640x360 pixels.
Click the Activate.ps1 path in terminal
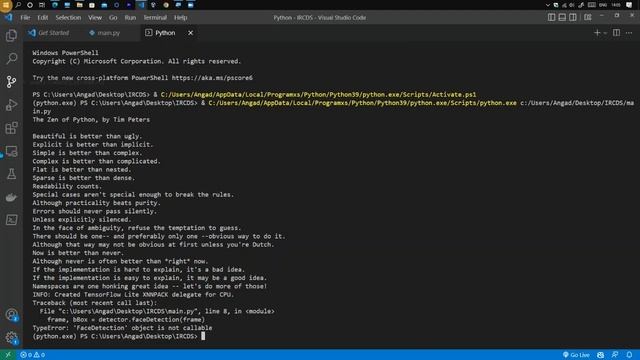pyautogui.click(x=318, y=94)
